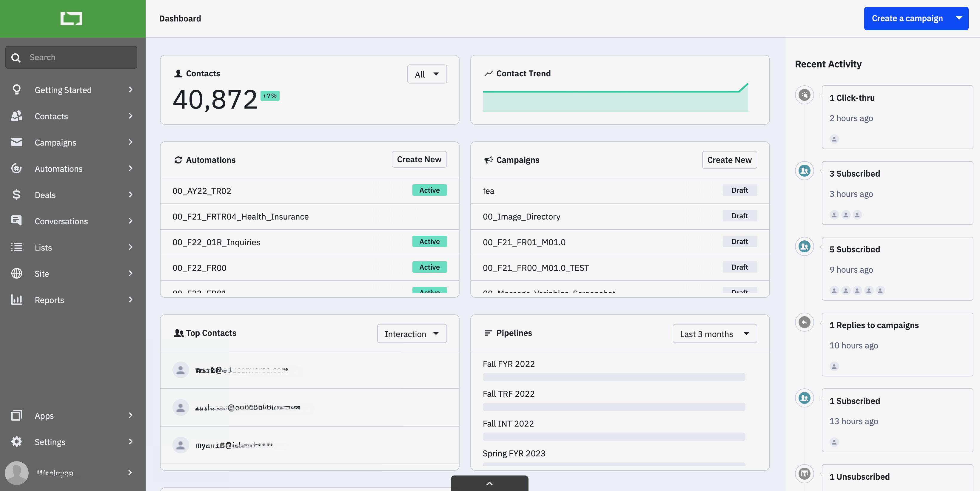Open the Conversations sidebar menu
980x491 pixels.
[x=73, y=221]
